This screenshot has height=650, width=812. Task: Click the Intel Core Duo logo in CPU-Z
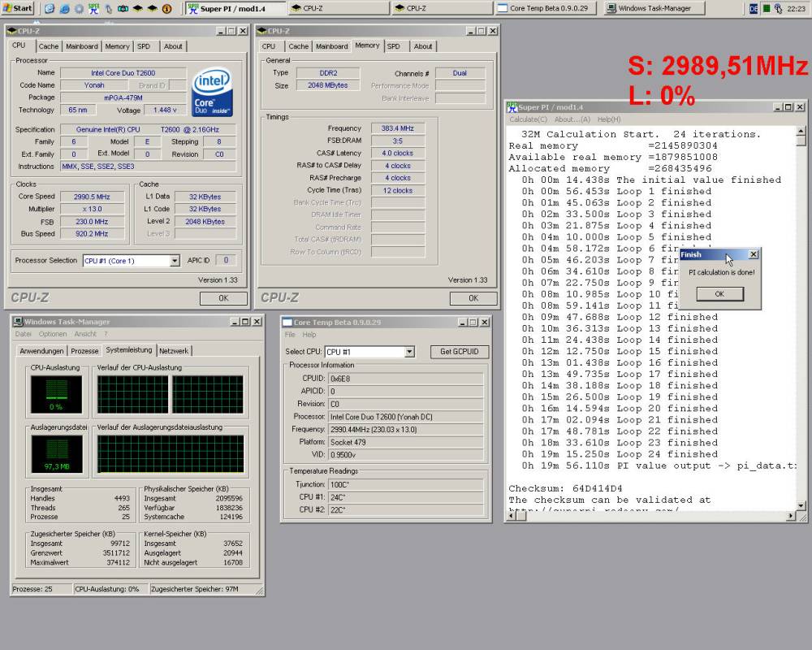click(212, 93)
